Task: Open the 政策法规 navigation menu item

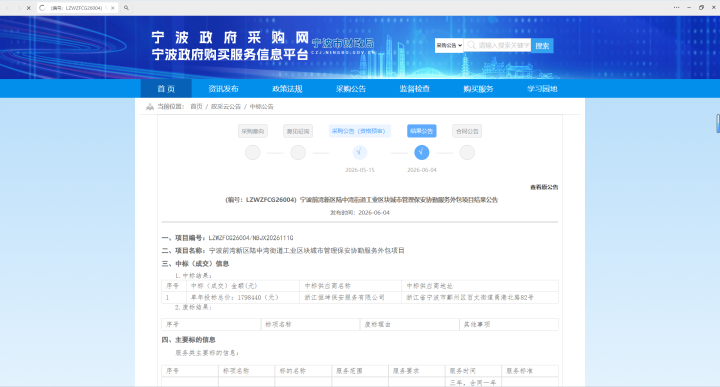Action: (x=287, y=89)
